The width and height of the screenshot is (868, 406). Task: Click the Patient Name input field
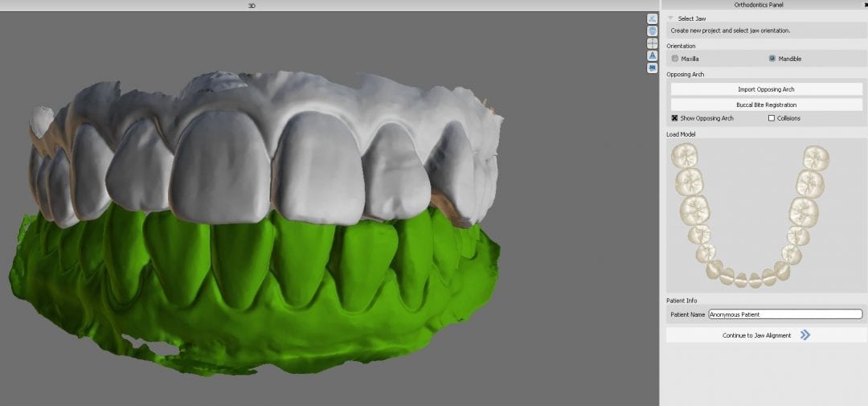click(785, 314)
